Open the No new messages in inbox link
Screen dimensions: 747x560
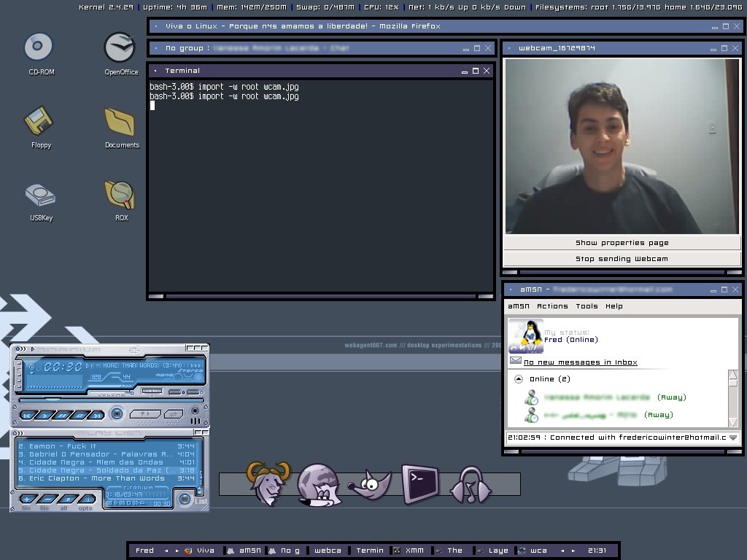(580, 362)
